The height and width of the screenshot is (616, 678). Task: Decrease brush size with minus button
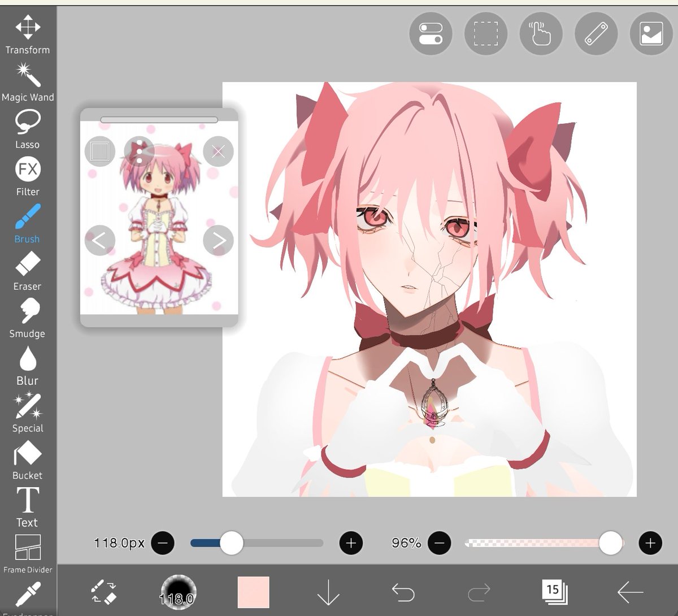[163, 543]
